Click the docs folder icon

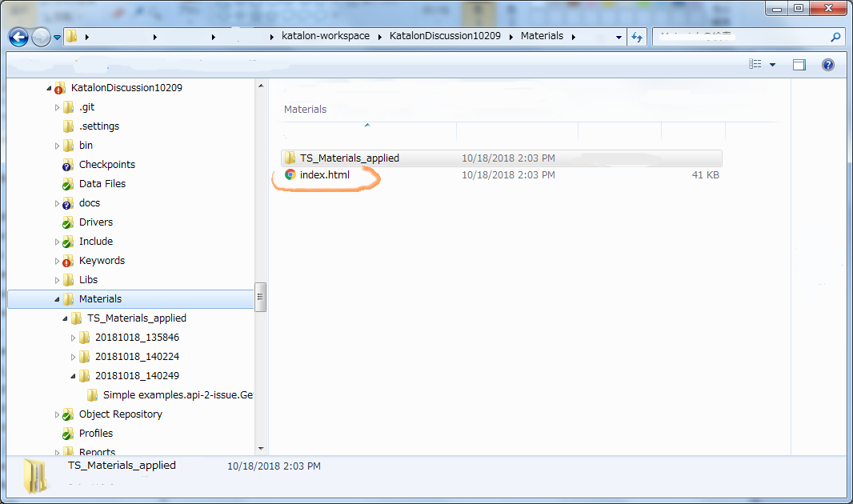coord(67,203)
